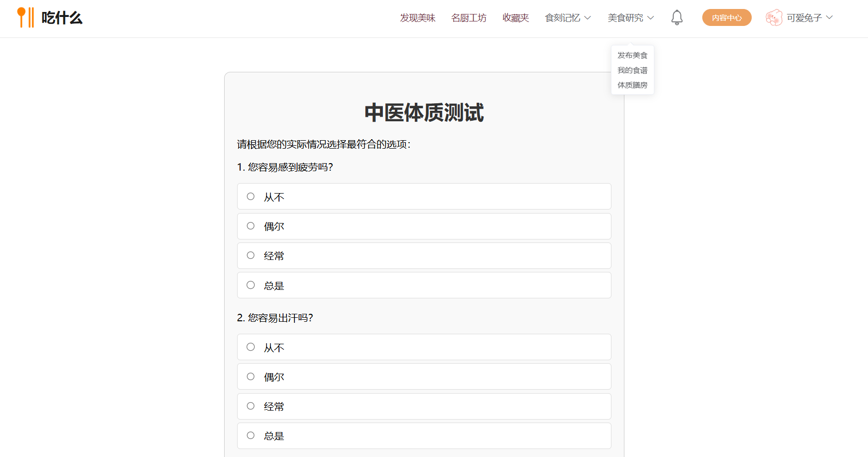
Task: Expand the 美食研究 dropdown arrow
Action: [x=650, y=18]
